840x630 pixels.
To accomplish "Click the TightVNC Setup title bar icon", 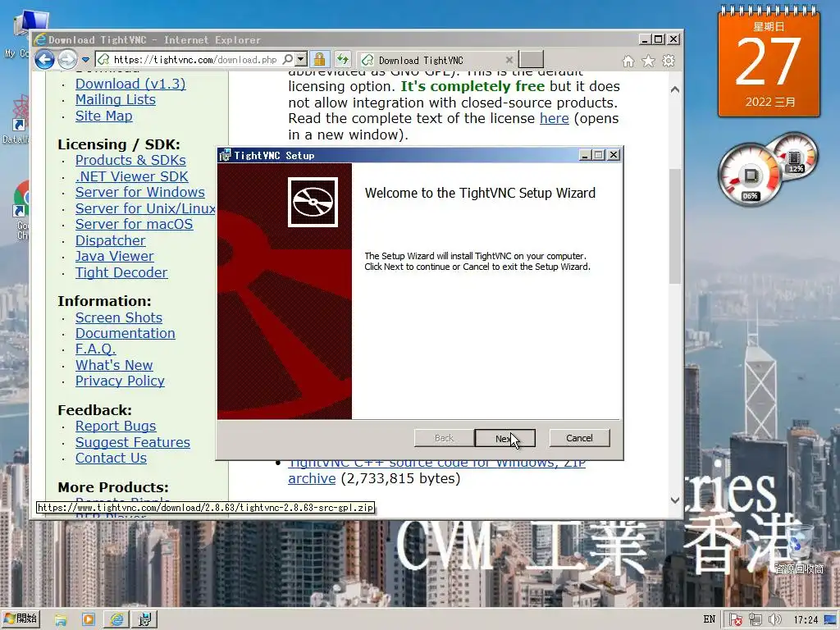I will [225, 155].
